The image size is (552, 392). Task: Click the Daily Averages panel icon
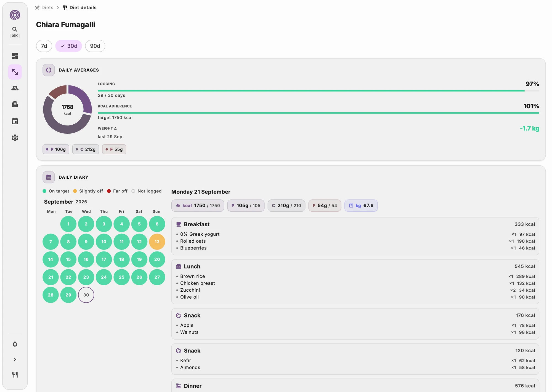click(49, 70)
